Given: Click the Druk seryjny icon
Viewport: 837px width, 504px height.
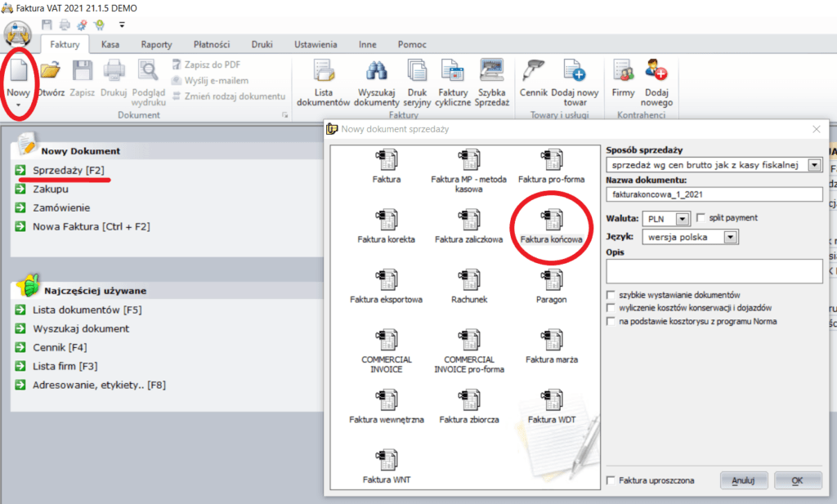Looking at the screenshot, I should point(418,72).
